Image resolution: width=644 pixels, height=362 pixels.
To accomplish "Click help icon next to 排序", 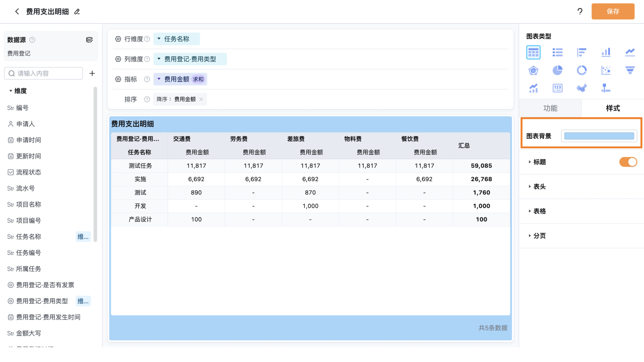I will pyautogui.click(x=147, y=99).
